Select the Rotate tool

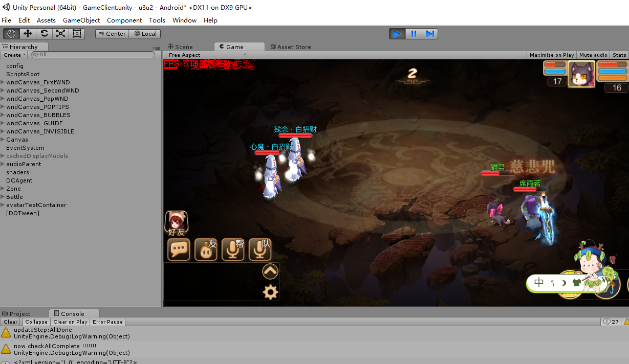[44, 34]
